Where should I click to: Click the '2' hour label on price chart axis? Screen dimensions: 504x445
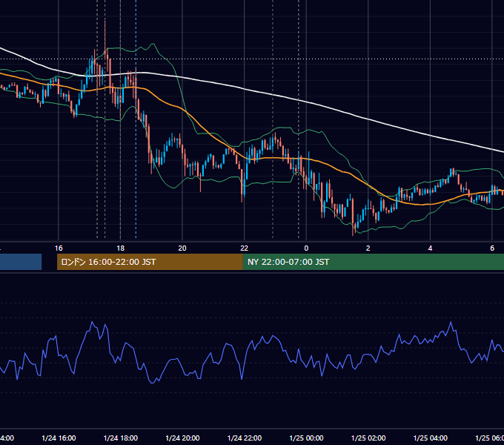pyautogui.click(x=368, y=248)
